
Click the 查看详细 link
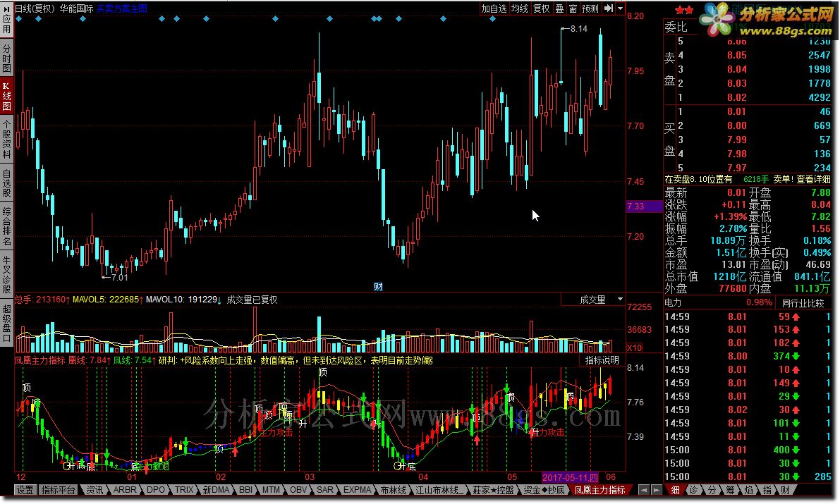(x=813, y=180)
